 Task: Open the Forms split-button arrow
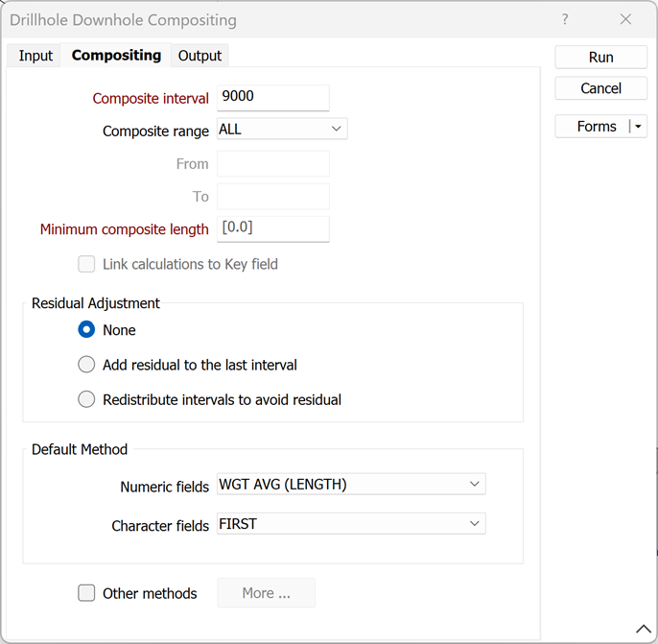(639, 127)
